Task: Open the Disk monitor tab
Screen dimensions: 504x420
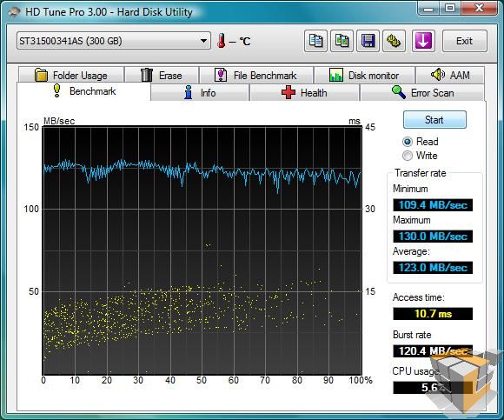Action: click(x=364, y=76)
